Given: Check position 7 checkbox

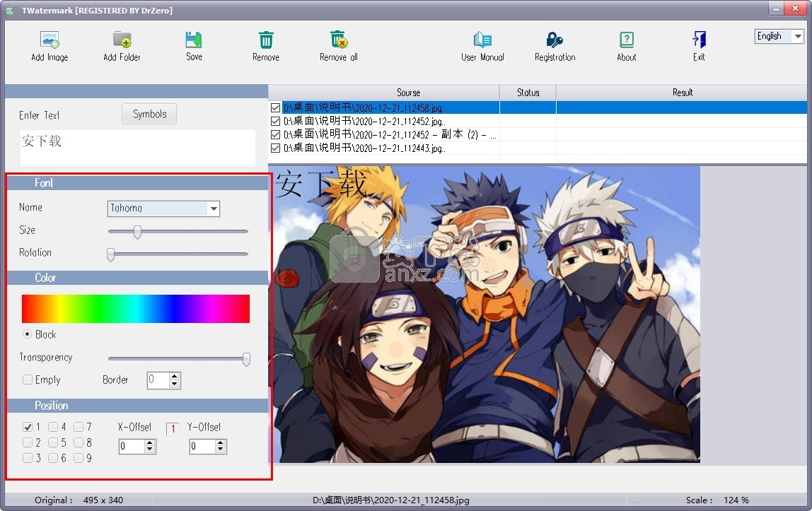Looking at the screenshot, I should click(79, 427).
